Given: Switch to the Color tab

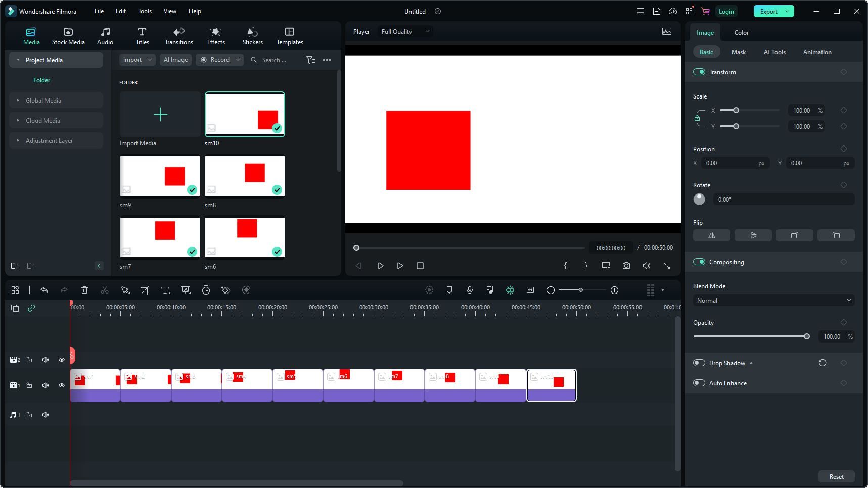Looking at the screenshot, I should pos(741,32).
